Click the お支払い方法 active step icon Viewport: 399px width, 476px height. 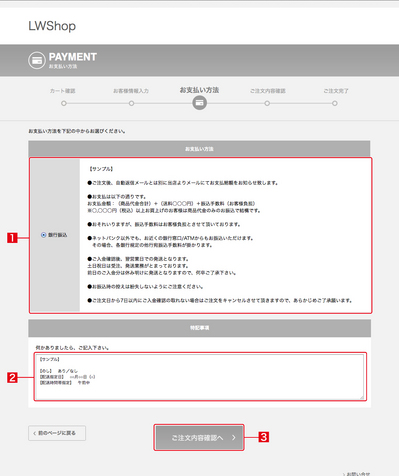point(199,103)
